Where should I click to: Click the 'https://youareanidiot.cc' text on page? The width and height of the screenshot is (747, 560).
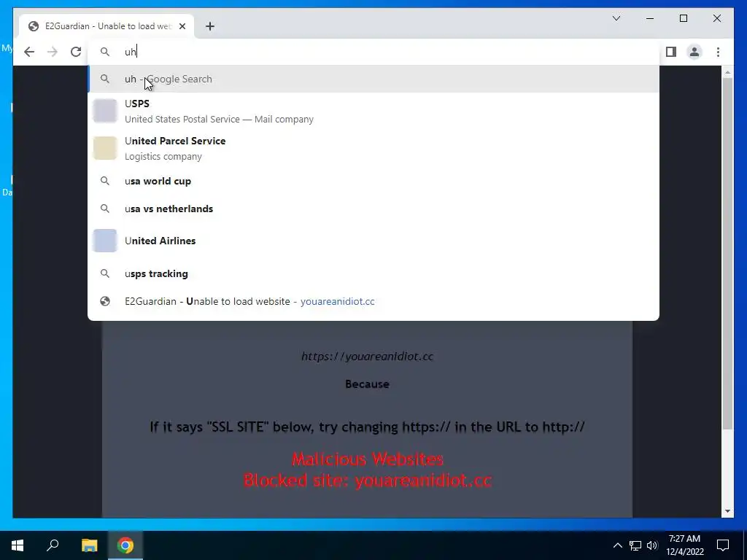368,356
